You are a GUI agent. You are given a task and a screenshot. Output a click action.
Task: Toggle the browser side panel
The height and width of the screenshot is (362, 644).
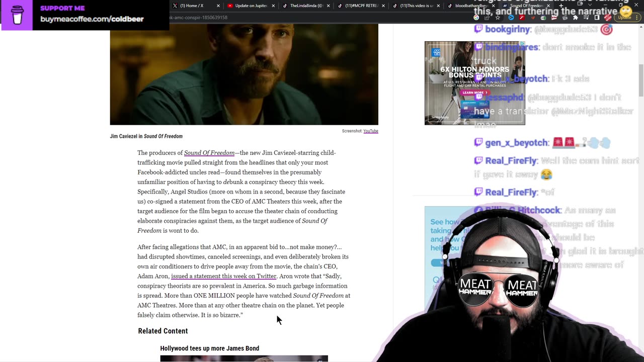(597, 18)
